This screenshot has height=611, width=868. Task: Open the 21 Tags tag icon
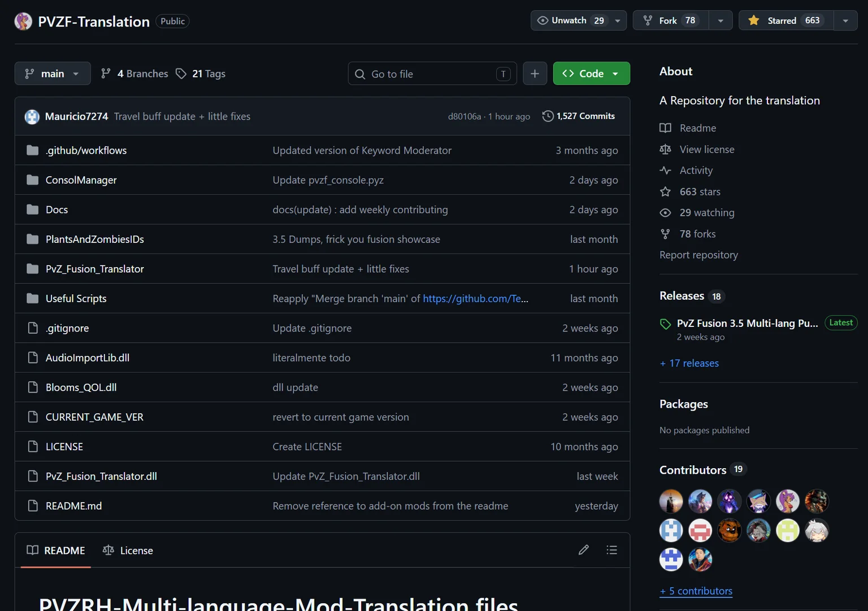[181, 73]
